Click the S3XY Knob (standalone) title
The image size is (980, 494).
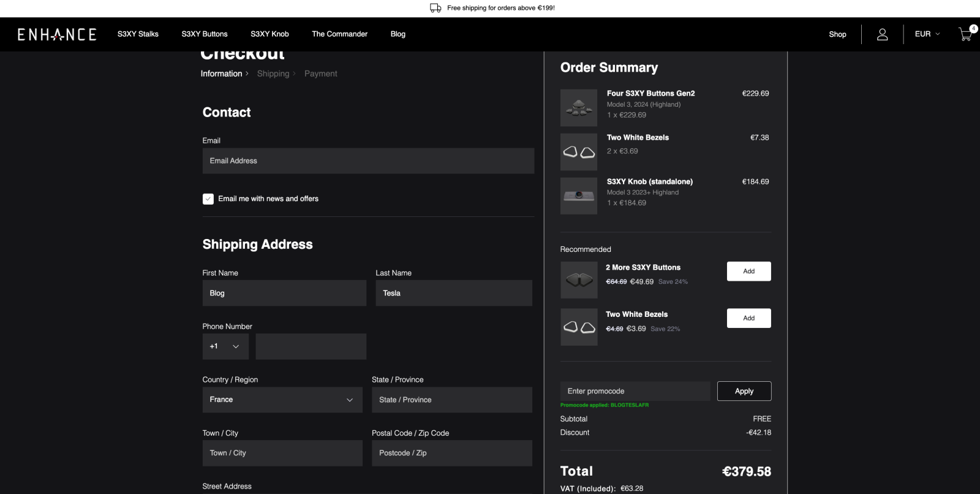coord(650,181)
